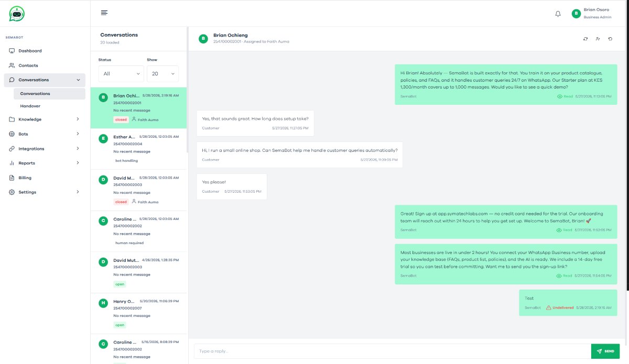The height and width of the screenshot is (364, 629).
Task: Click the 'I run a small online shop' message
Action: [300, 155]
